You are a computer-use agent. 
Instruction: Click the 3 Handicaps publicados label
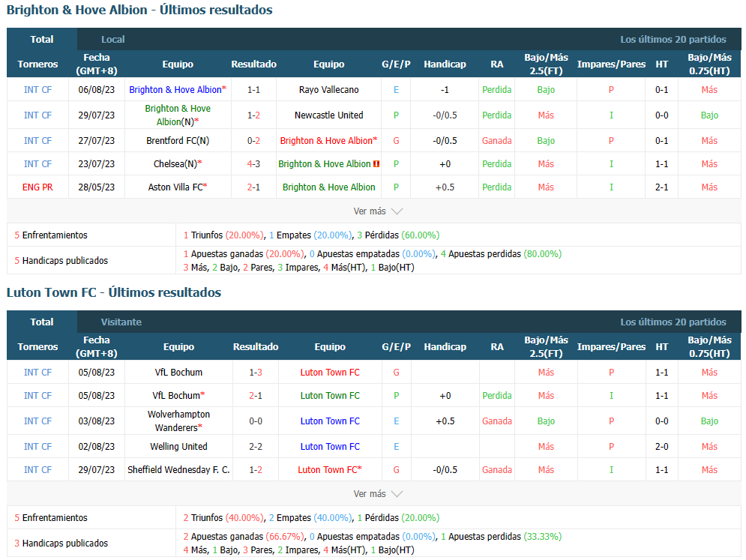click(61, 544)
